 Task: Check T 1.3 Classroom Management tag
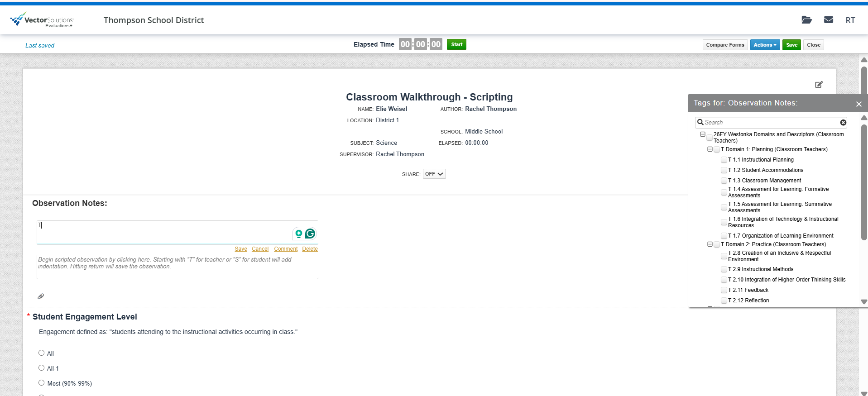click(724, 181)
